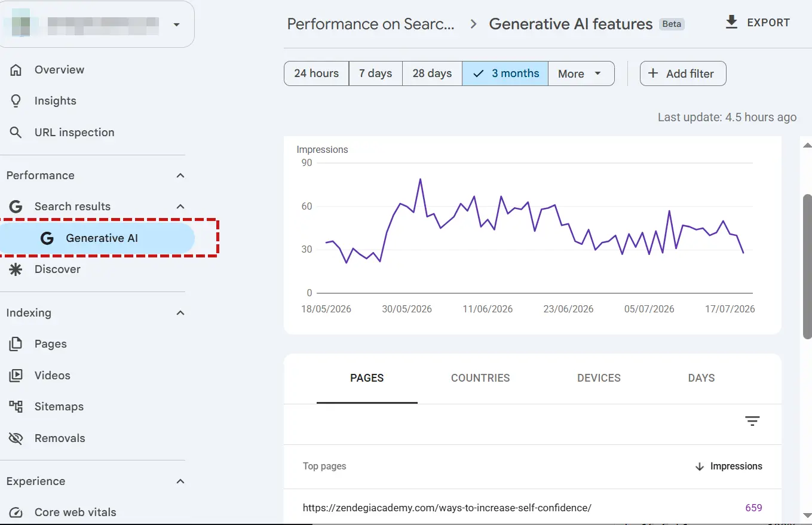Image resolution: width=812 pixels, height=525 pixels.
Task: Open the ways-to-increase-self-confidence page link
Action: (447, 508)
